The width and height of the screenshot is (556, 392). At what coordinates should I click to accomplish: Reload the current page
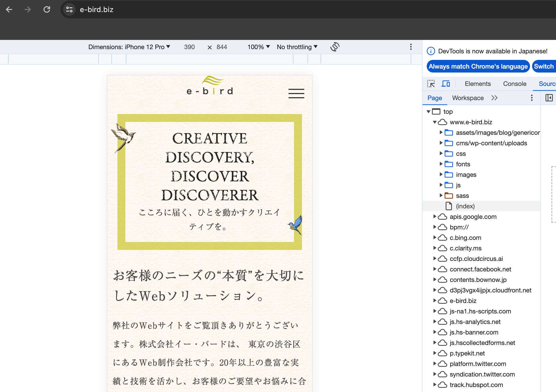click(47, 9)
